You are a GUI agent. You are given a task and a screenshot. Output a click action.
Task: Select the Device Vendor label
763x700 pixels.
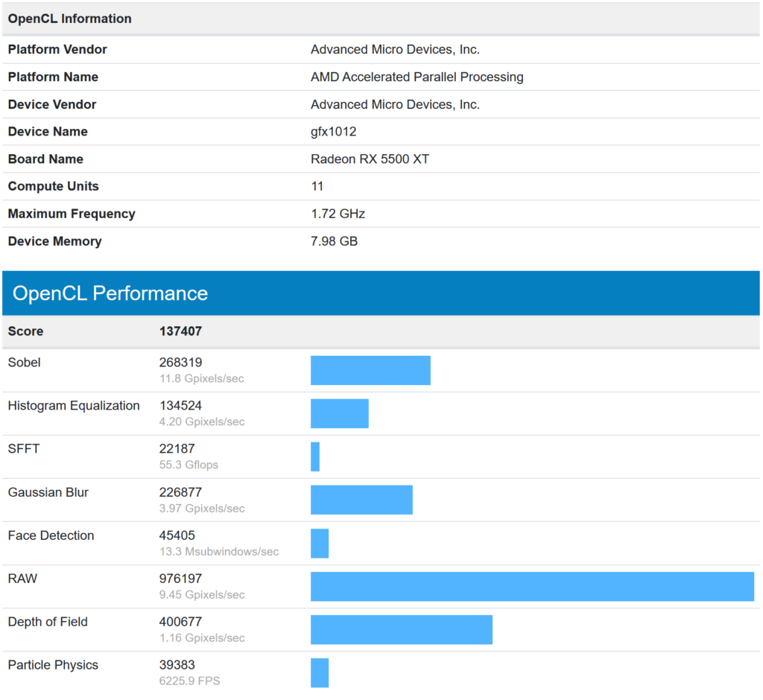click(52, 104)
